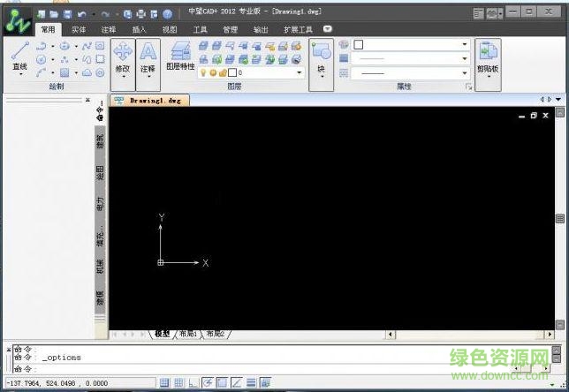569x392 pixels.
Task: Click the blue Help question mark icon
Action: click(x=167, y=14)
